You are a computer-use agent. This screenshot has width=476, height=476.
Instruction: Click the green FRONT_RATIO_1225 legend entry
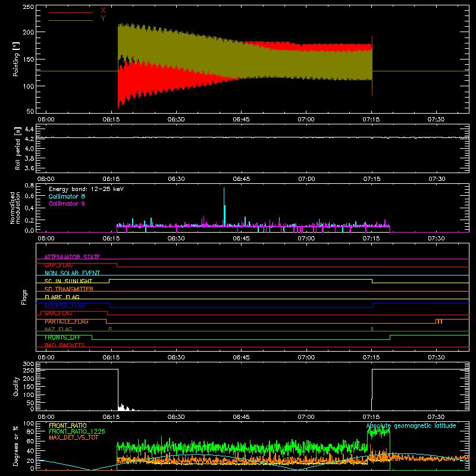pos(77,431)
